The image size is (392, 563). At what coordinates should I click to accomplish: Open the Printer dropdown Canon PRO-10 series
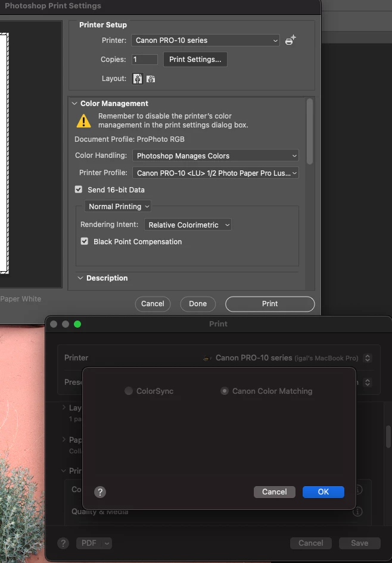(x=206, y=41)
